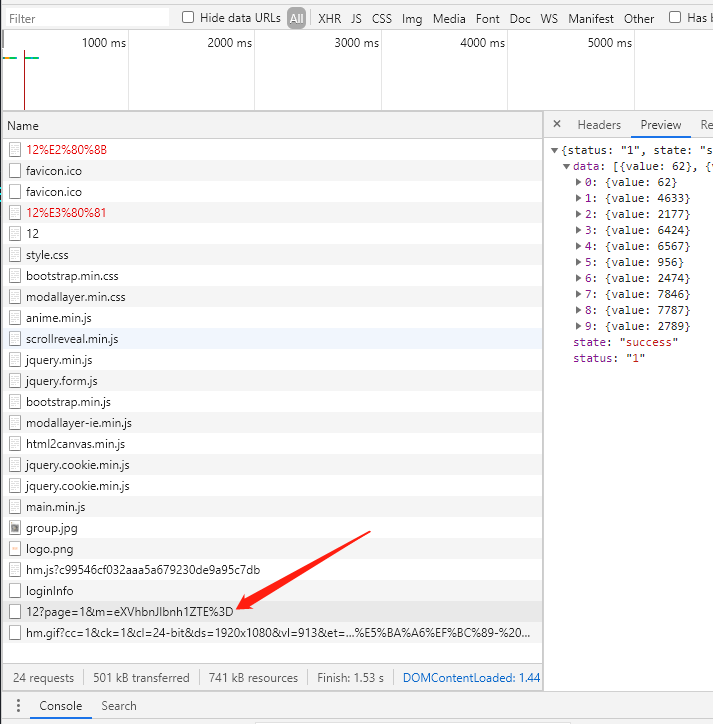Switch to the Headers tab
Screen dimensions: 713x724
tap(599, 125)
